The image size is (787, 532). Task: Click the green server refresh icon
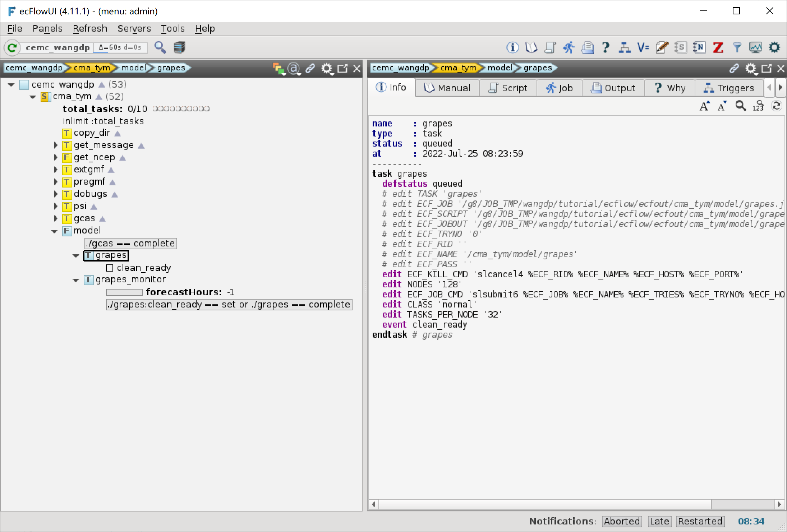click(x=12, y=47)
